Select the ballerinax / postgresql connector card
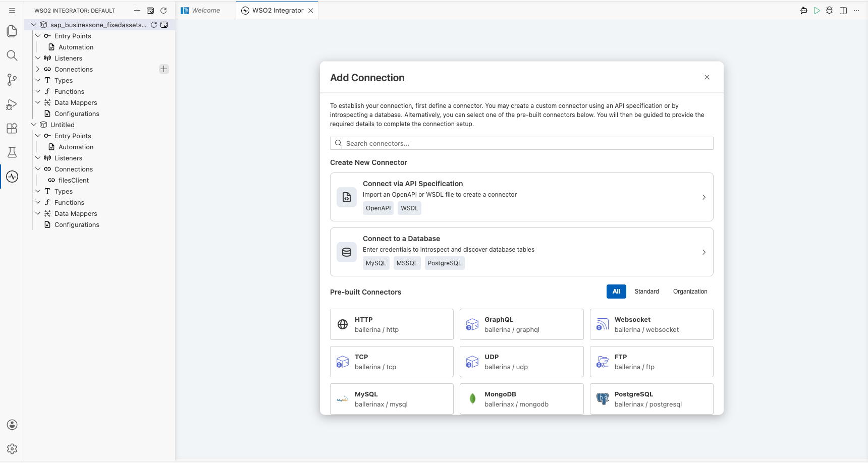This screenshot has width=868, height=463. (652, 399)
